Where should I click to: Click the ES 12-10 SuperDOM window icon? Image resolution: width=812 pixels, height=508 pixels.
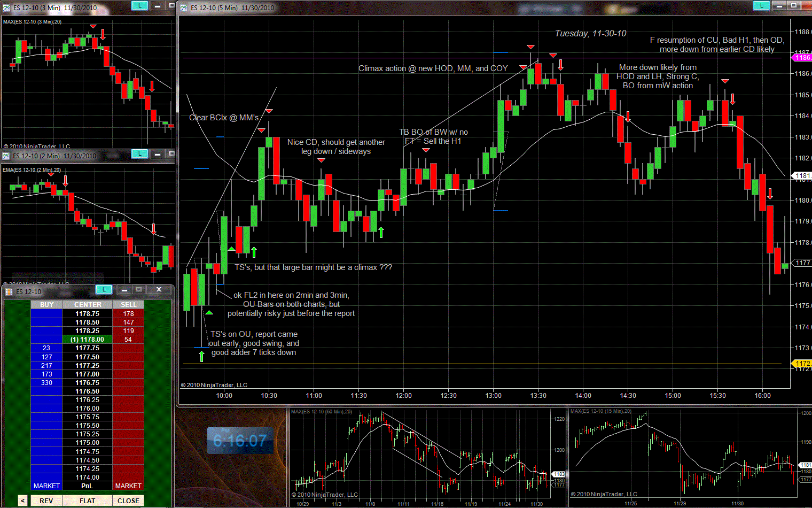[x=9, y=291]
